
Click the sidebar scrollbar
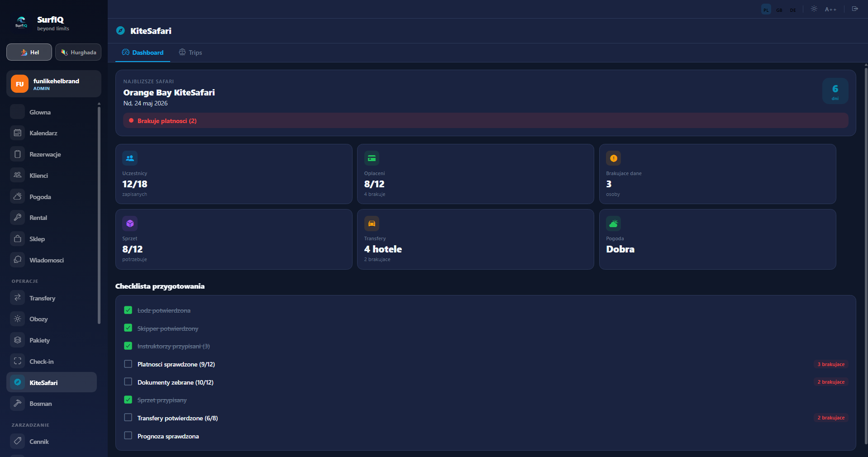click(x=99, y=214)
